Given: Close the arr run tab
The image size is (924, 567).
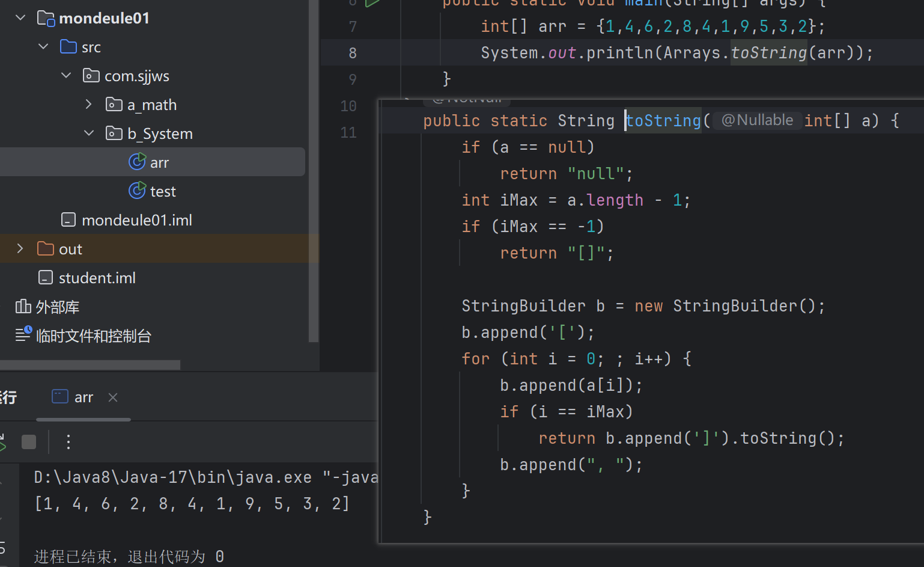Looking at the screenshot, I should tap(113, 397).
